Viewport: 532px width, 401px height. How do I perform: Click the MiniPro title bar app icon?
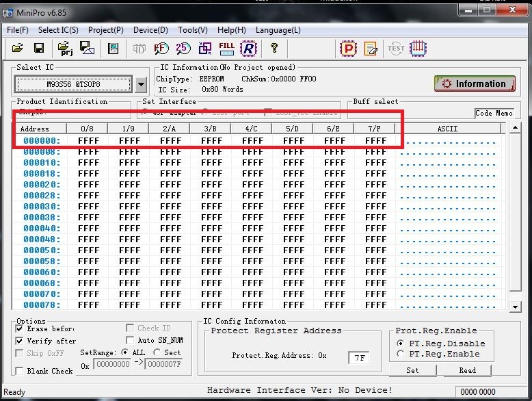(8, 13)
